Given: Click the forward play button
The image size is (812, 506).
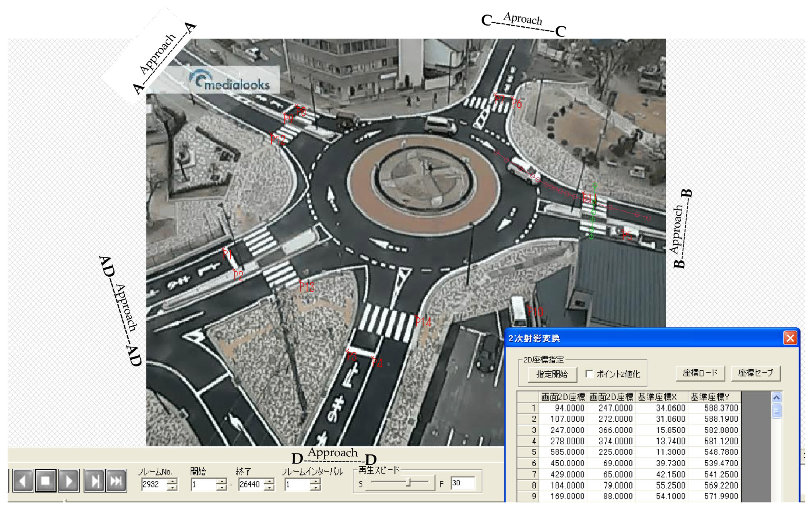Looking at the screenshot, I should pyautogui.click(x=69, y=481).
